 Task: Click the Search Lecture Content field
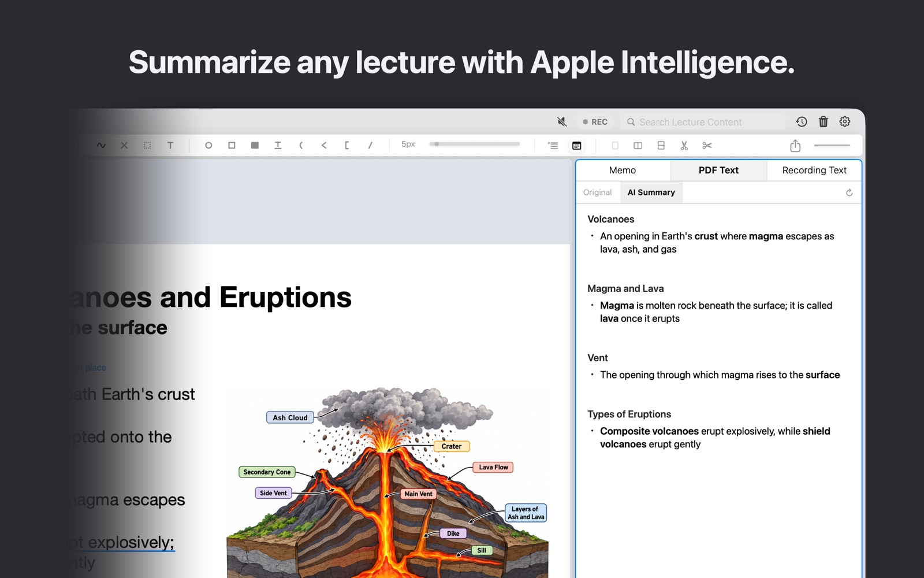coord(704,122)
